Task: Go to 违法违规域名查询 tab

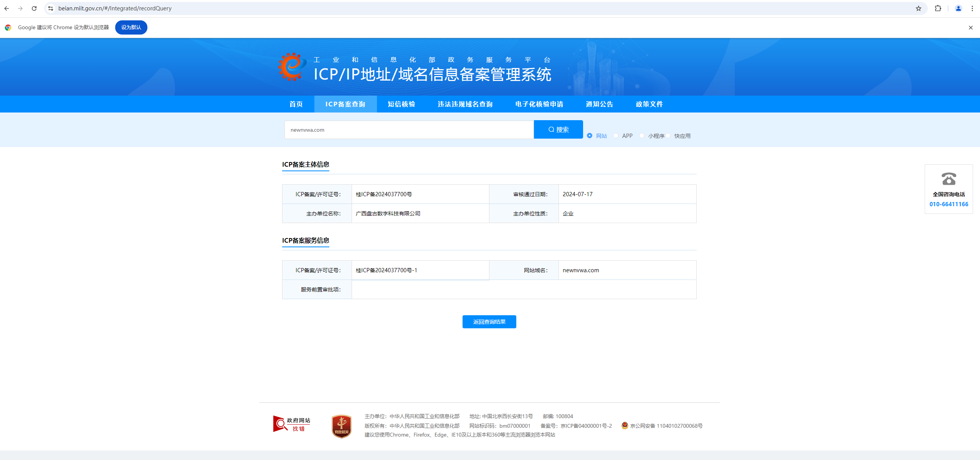Action: pos(465,104)
